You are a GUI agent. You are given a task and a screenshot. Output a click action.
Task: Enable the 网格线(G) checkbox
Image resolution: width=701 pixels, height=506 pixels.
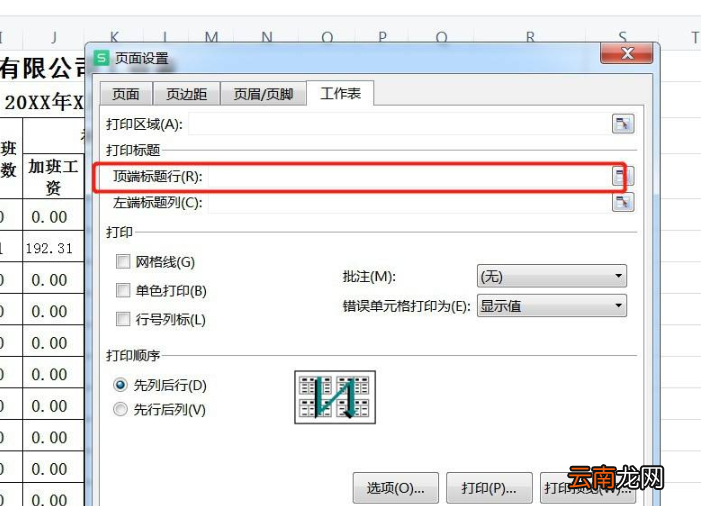click(x=123, y=261)
